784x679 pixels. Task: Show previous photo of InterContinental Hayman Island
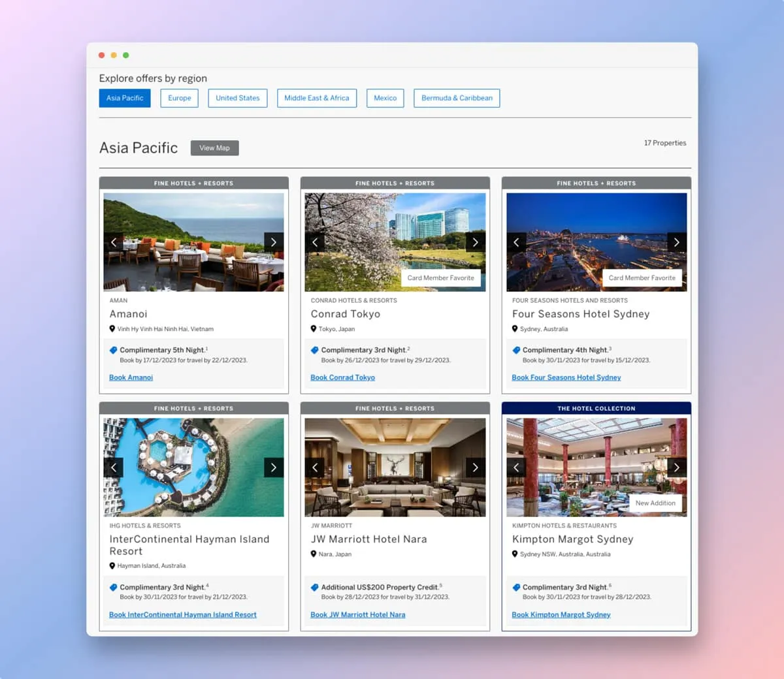pyautogui.click(x=114, y=467)
